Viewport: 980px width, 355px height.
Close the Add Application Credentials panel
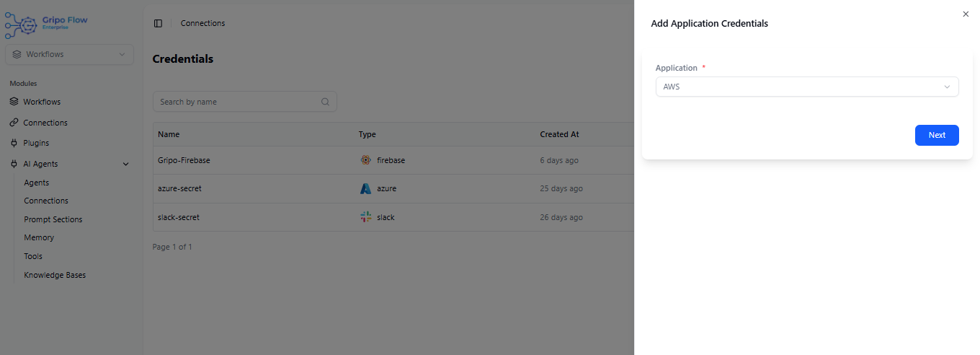click(966, 14)
